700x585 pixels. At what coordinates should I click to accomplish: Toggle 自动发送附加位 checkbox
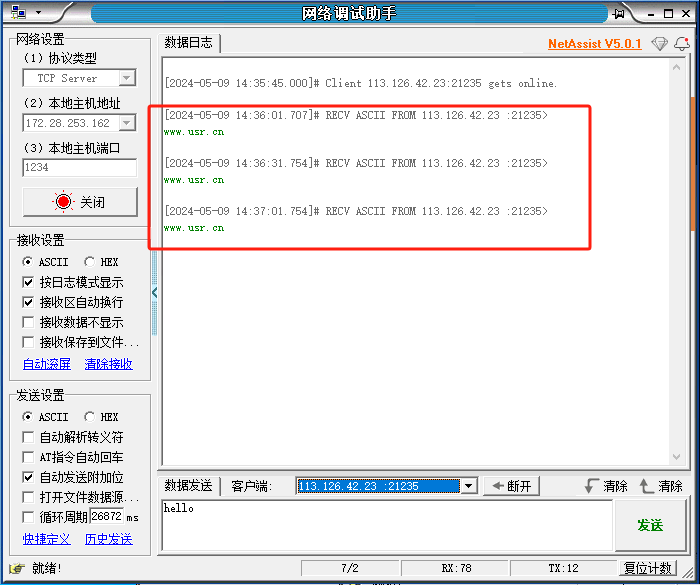(28, 477)
